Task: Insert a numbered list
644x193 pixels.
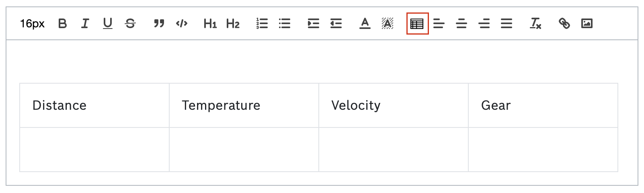Action: [262, 24]
